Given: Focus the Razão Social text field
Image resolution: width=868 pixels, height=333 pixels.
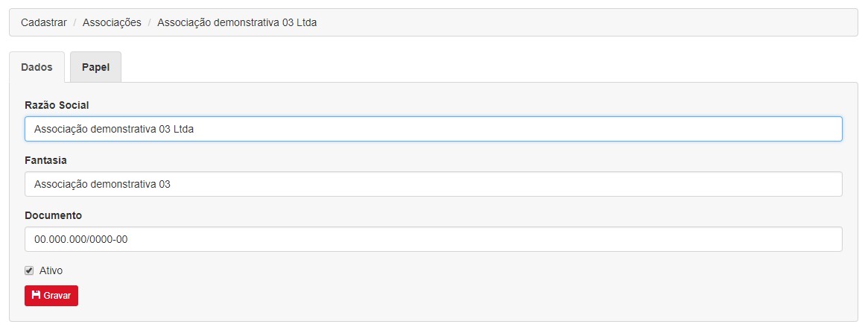Looking at the screenshot, I should coord(434,129).
